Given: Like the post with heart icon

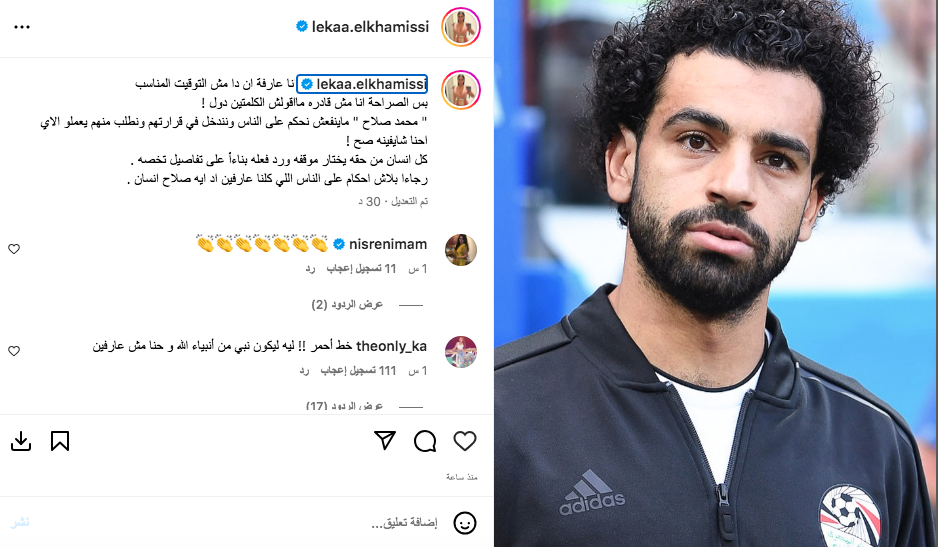Looking at the screenshot, I should coord(465,441).
